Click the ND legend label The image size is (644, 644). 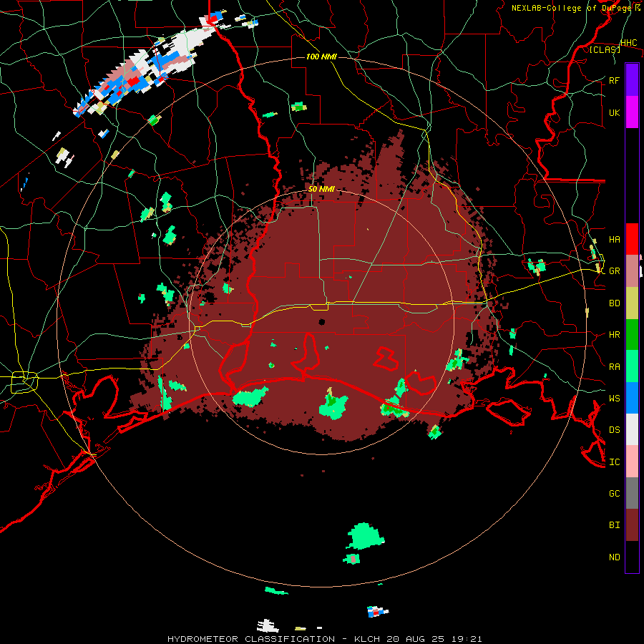coord(614,557)
